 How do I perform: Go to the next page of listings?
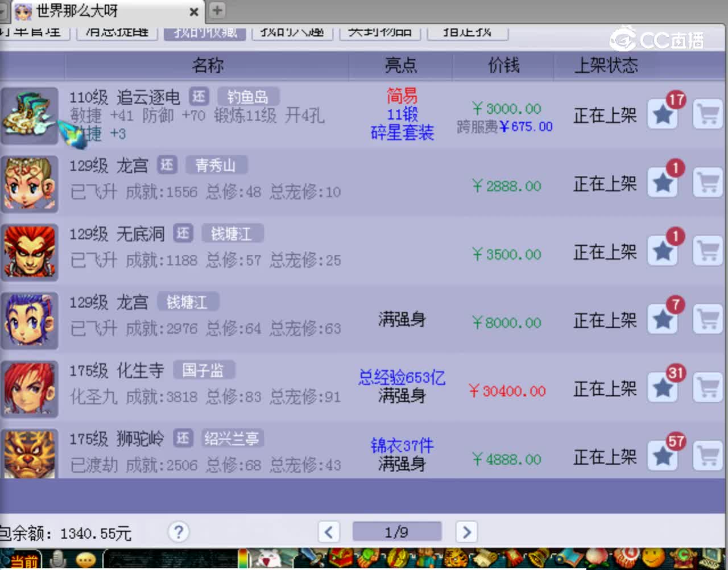coord(466,532)
